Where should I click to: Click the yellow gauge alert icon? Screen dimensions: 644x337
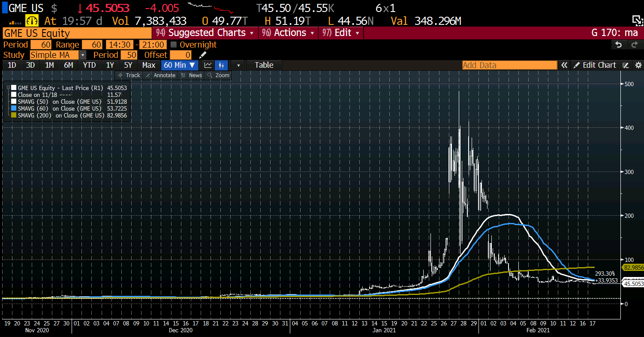(x=32, y=21)
